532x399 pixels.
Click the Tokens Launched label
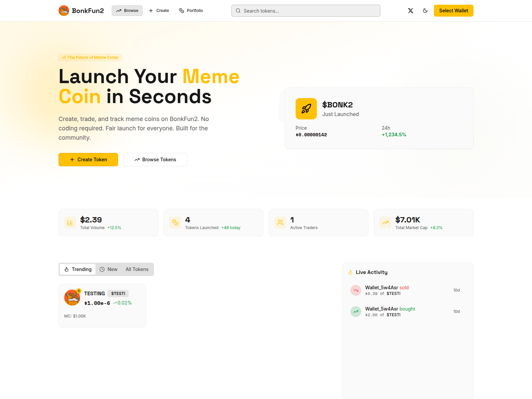(x=202, y=228)
